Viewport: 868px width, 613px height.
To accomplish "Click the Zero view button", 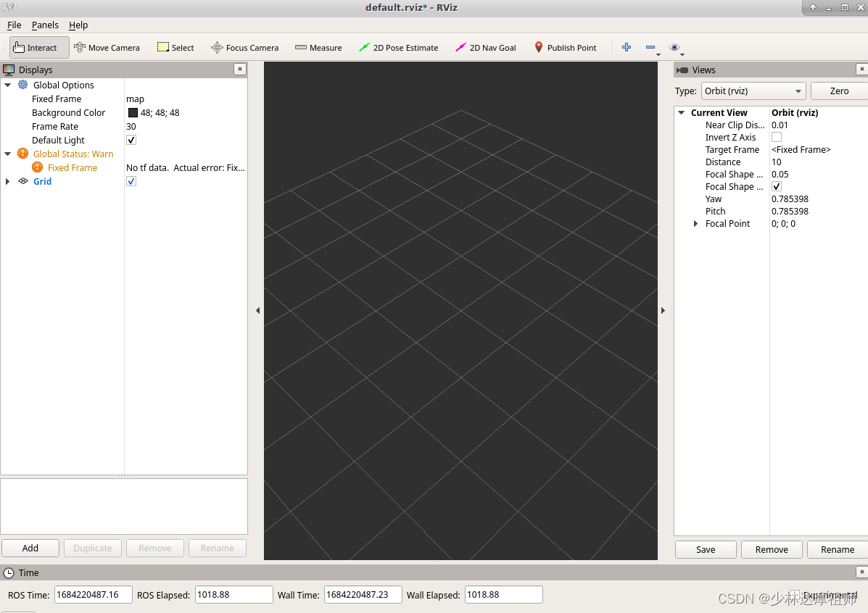I will pos(839,91).
